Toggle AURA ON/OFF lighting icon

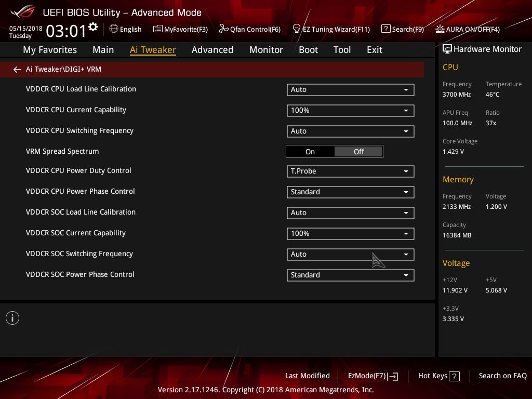(440, 29)
